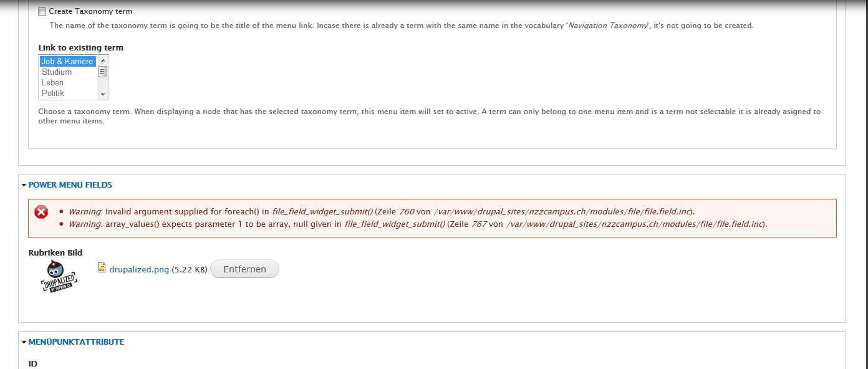This screenshot has height=369, width=868.
Task: Click the Drupalized image thumbnail
Action: pos(59,277)
